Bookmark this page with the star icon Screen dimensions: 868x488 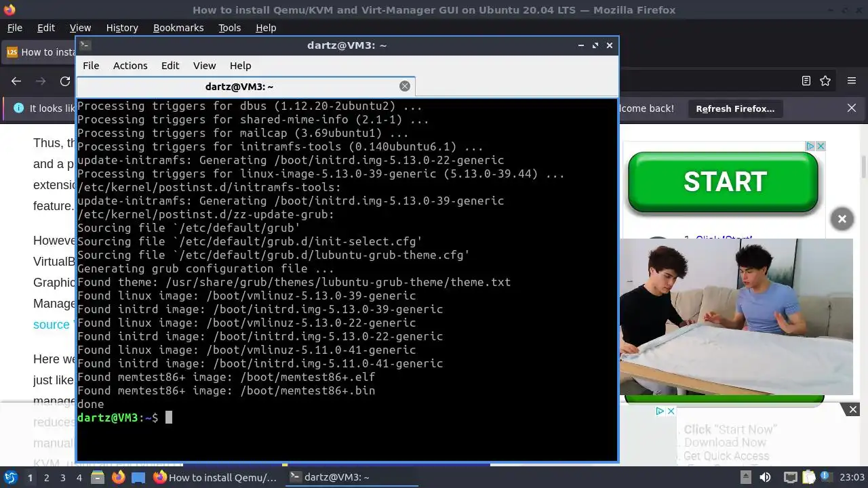pos(825,81)
